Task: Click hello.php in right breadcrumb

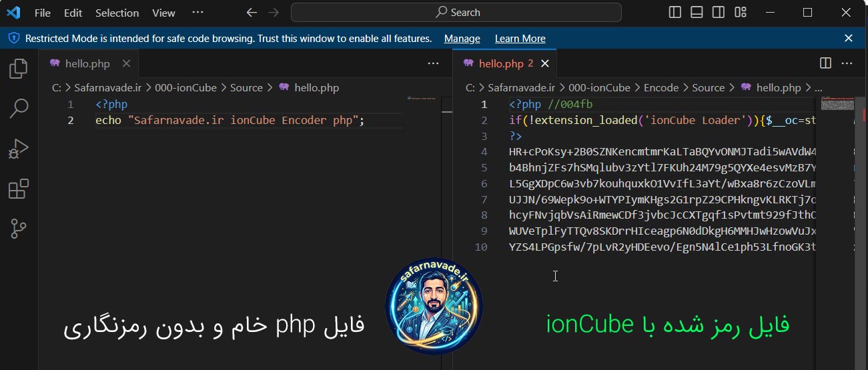Action: (x=779, y=87)
